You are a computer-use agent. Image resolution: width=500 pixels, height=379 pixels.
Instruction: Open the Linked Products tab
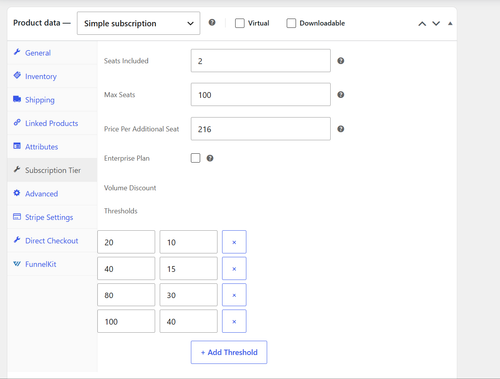tap(52, 123)
